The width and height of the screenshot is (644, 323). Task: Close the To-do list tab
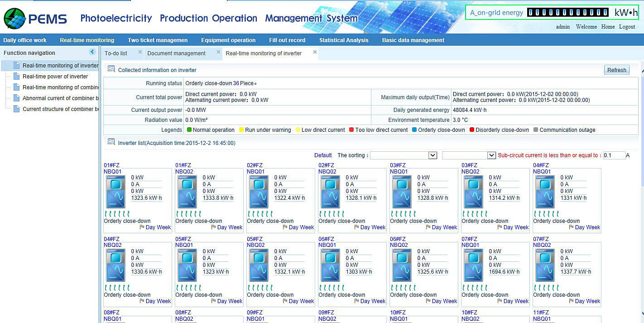click(x=140, y=52)
